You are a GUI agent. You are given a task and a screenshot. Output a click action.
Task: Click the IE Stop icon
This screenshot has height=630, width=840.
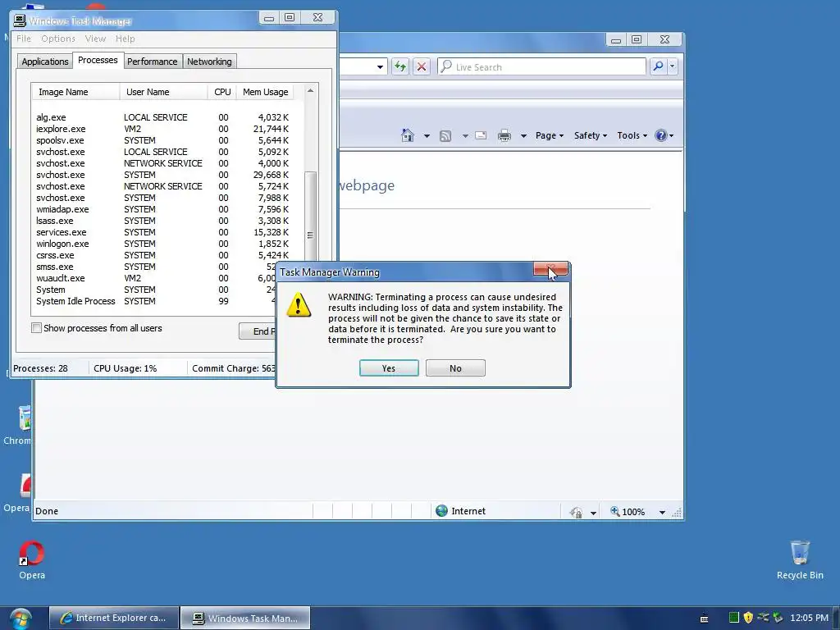tap(422, 67)
